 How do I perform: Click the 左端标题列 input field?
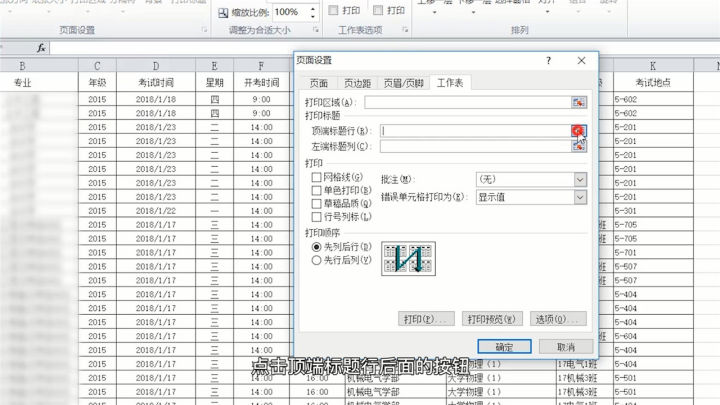475,146
